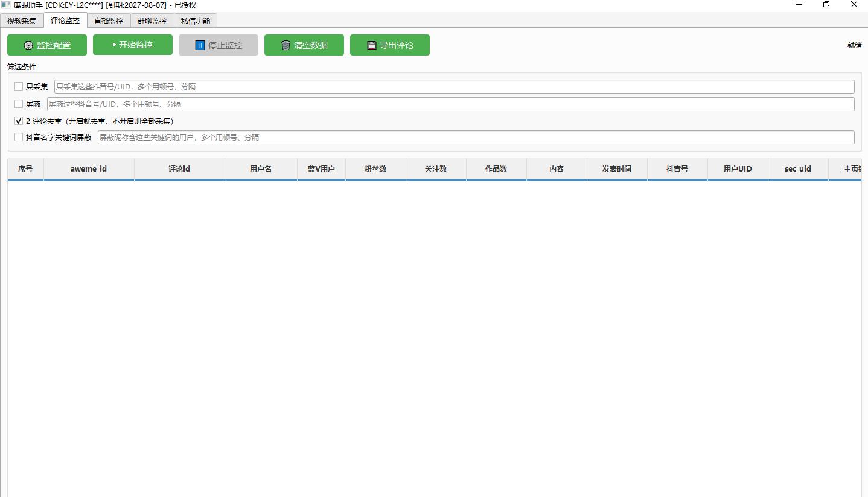Screen dimensions: 868x497
Task: Click the floppy disk icon on 导出评论
Action: pyautogui.click(x=372, y=45)
